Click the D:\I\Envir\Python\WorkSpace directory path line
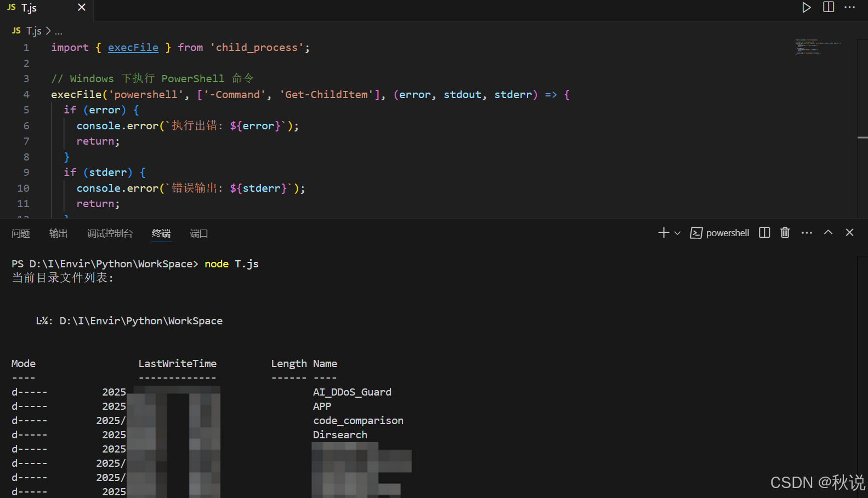Viewport: 868px width, 498px height. [129, 321]
